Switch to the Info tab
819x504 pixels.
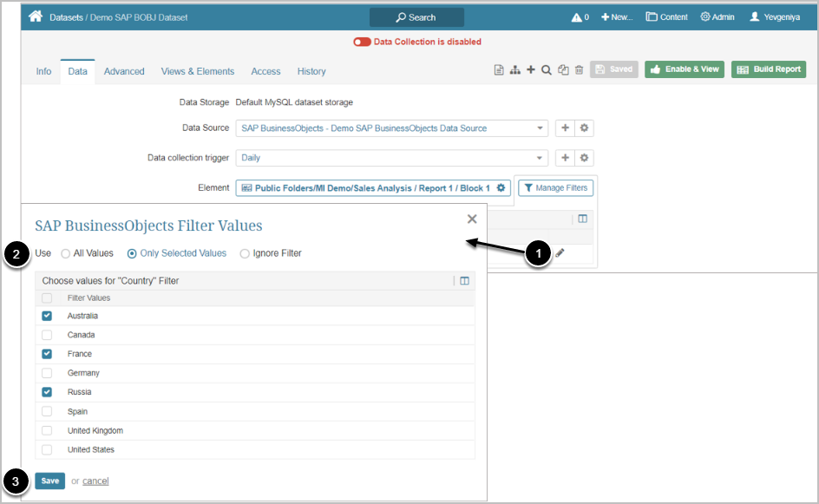tap(43, 71)
